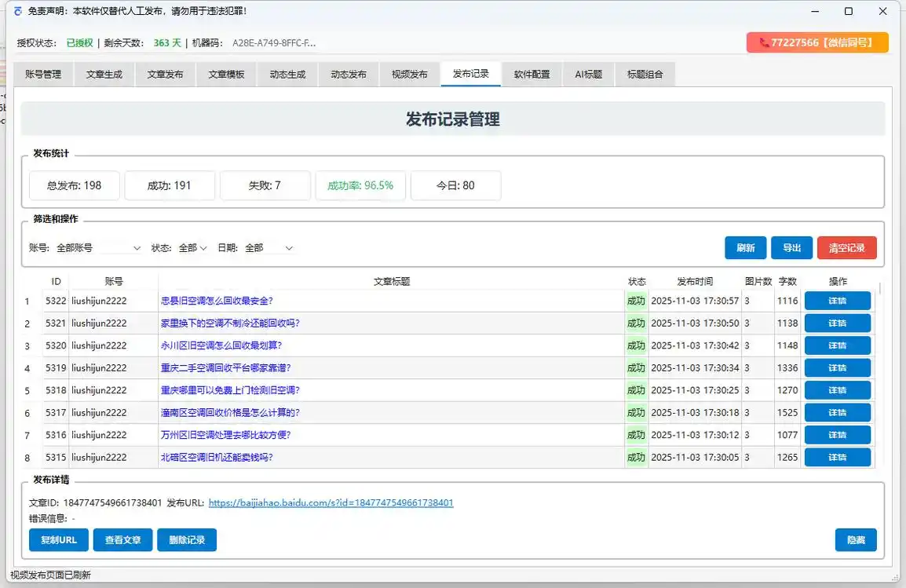The image size is (906, 588).
Task: Open the 日期 filter dropdown
Action: pos(269,247)
